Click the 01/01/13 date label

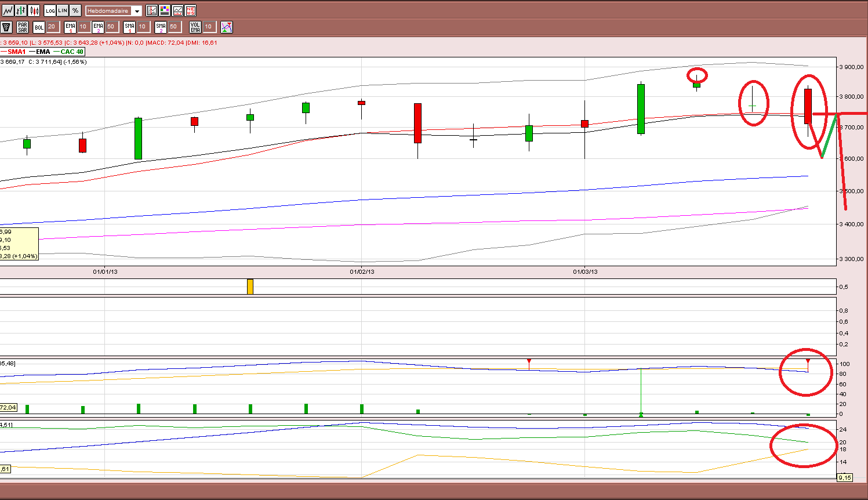click(106, 271)
